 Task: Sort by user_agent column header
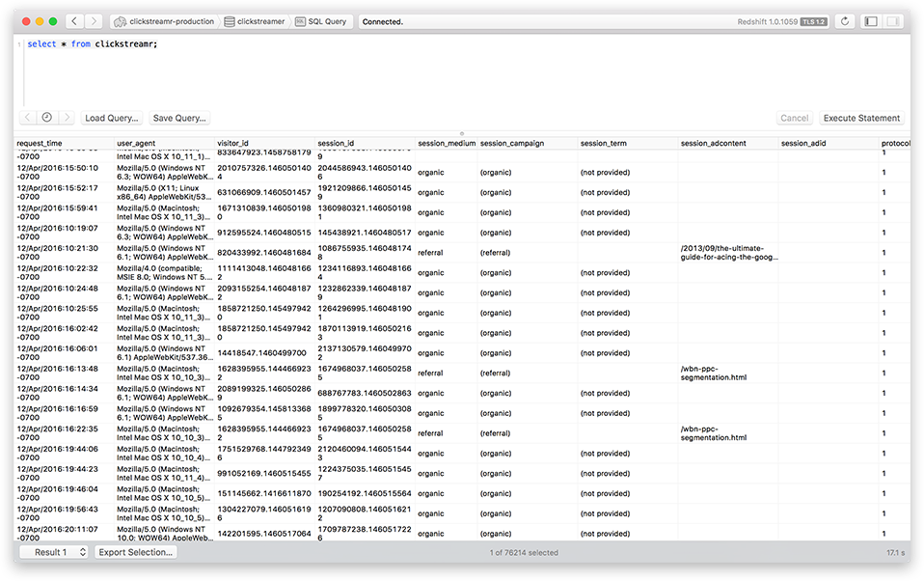pos(164,144)
